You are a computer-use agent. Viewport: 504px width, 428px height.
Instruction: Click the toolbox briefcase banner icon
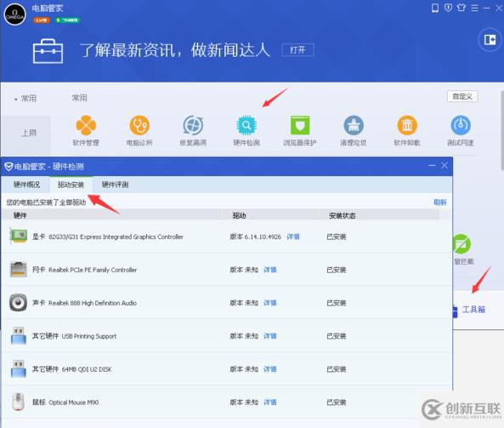pos(48,51)
